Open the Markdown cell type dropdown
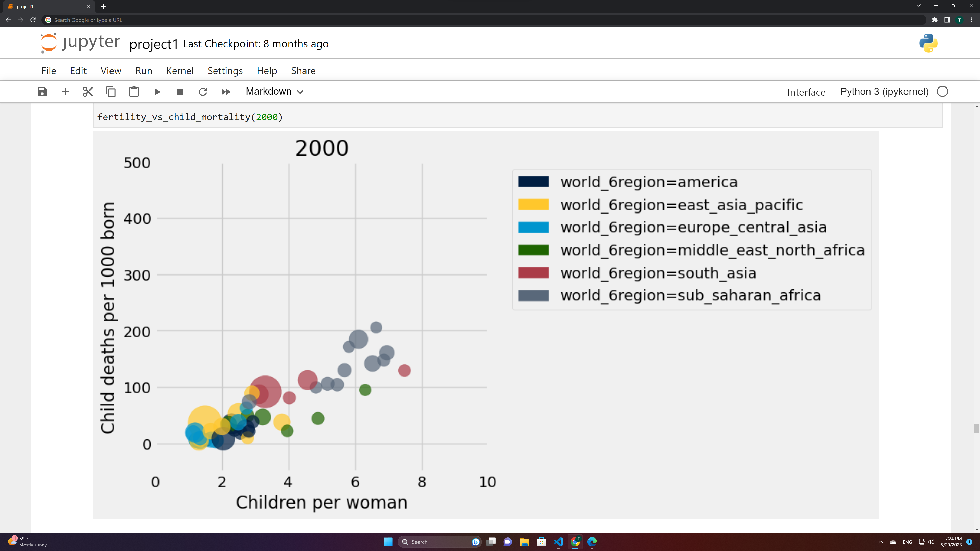Image resolution: width=980 pixels, height=551 pixels. pos(274,92)
